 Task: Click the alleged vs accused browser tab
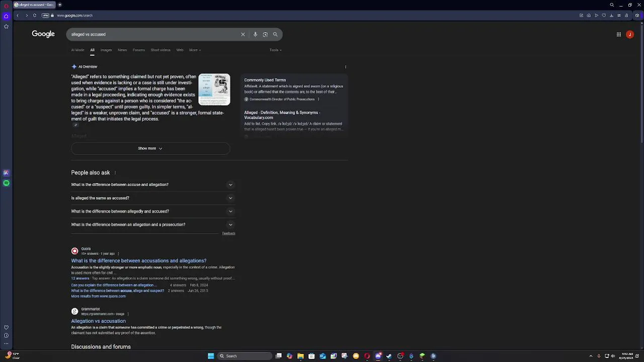(x=34, y=5)
